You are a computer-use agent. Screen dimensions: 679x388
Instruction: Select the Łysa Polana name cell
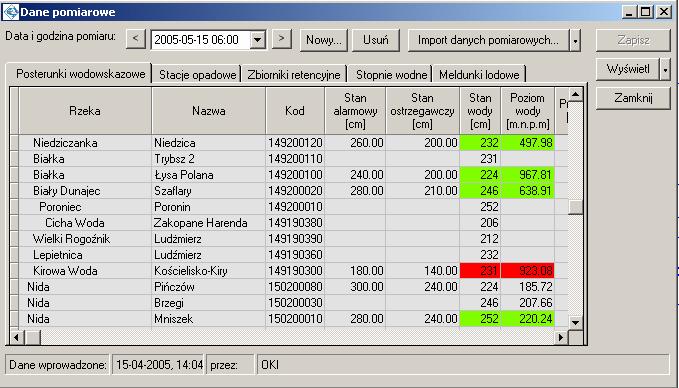(x=209, y=175)
